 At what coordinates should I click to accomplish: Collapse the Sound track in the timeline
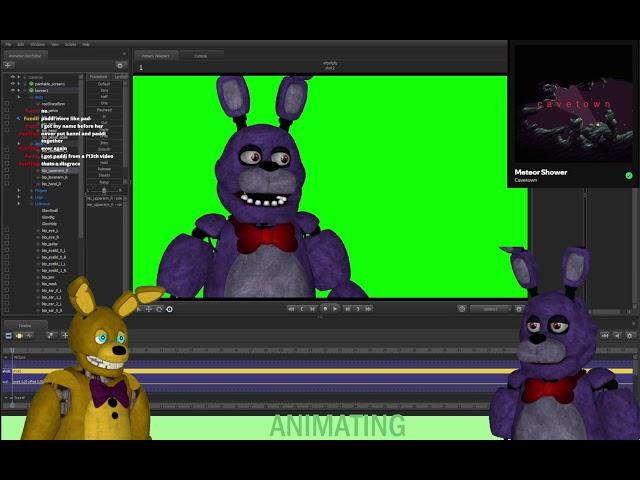click(x=6, y=398)
